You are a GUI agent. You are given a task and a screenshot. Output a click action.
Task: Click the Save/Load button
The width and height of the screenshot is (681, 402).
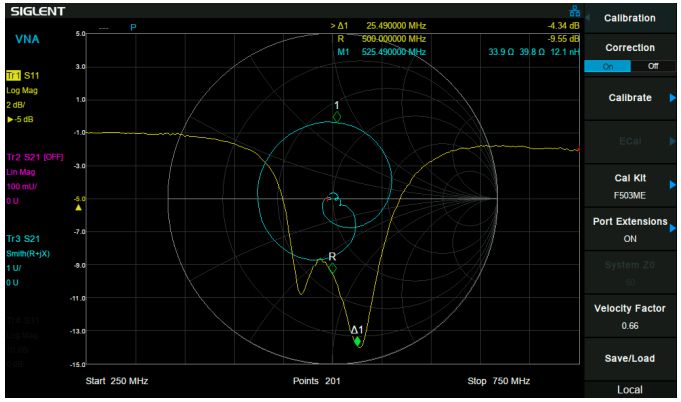[630, 359]
